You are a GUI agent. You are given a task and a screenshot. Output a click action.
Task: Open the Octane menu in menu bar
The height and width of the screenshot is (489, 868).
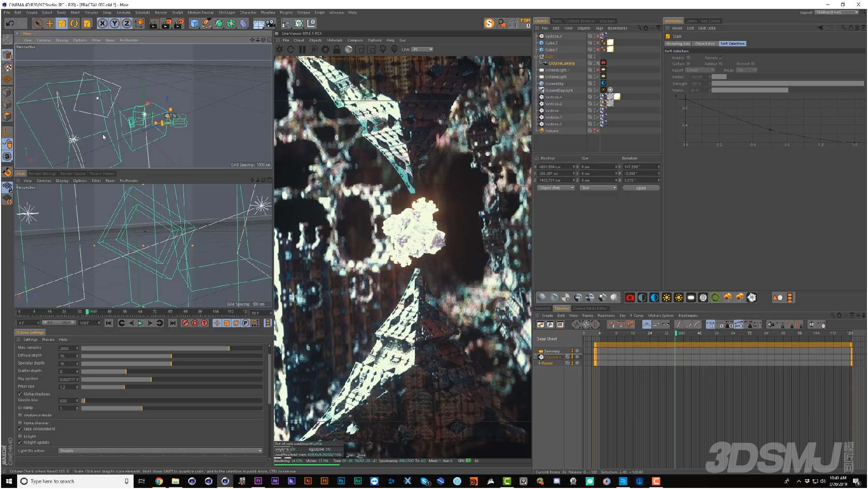point(303,12)
